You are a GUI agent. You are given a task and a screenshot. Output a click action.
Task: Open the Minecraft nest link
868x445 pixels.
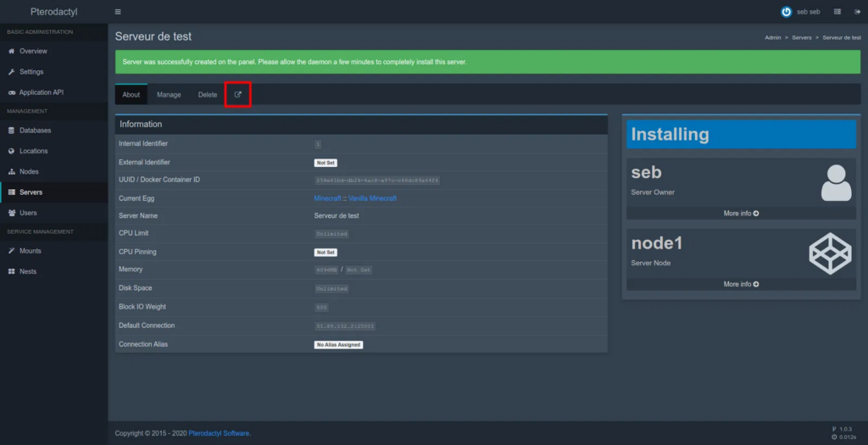(x=327, y=198)
